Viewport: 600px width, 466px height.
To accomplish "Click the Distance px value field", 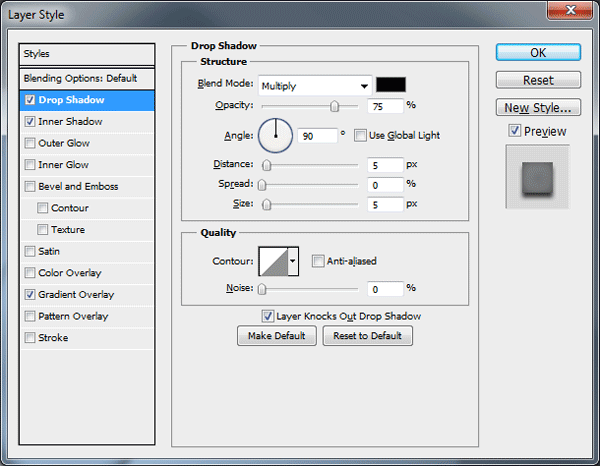I will 385,165.
